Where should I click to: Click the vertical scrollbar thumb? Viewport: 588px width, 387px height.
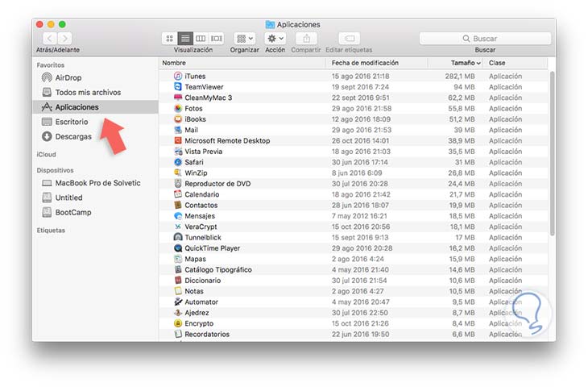[552, 153]
